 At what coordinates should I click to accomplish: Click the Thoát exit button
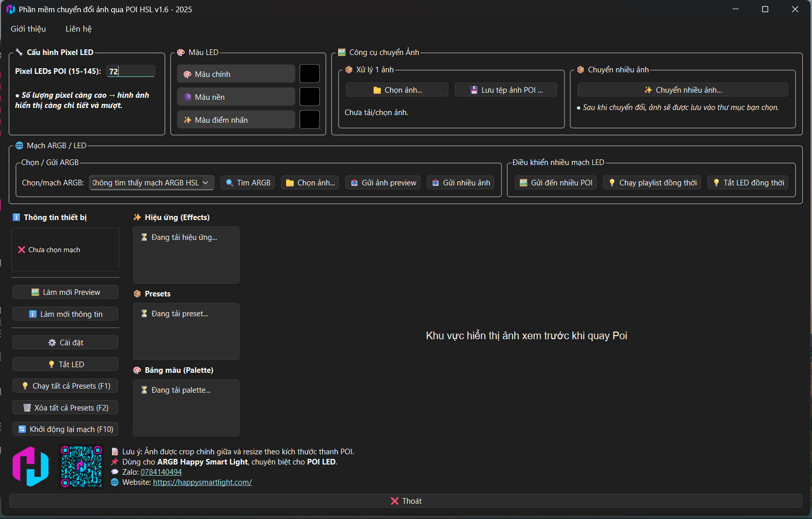click(406, 501)
